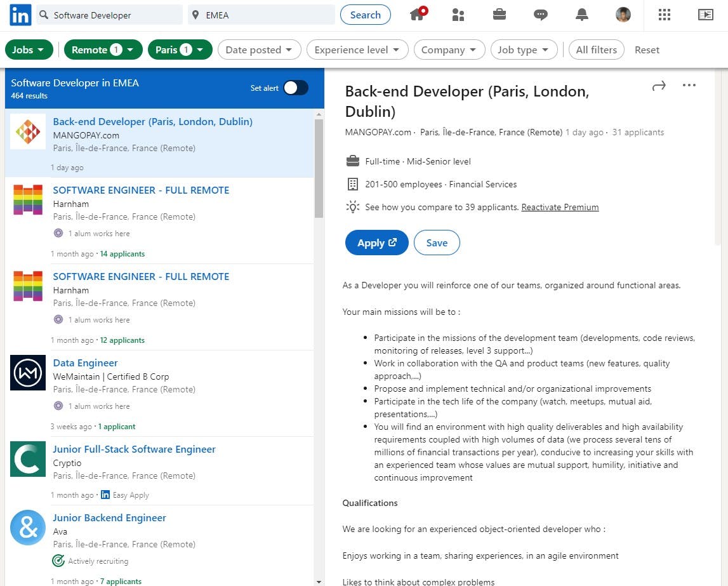Click the location pin icon
The height and width of the screenshot is (586, 728).
click(x=195, y=15)
